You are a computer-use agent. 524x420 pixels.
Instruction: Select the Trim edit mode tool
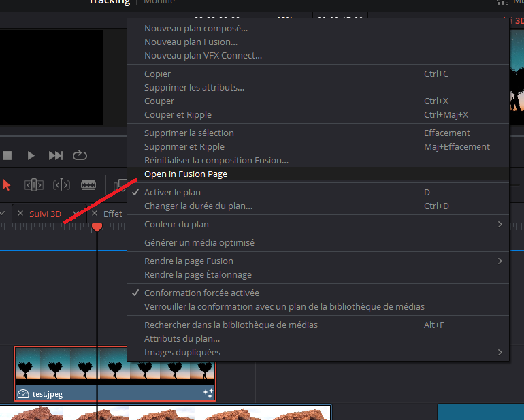(x=34, y=185)
